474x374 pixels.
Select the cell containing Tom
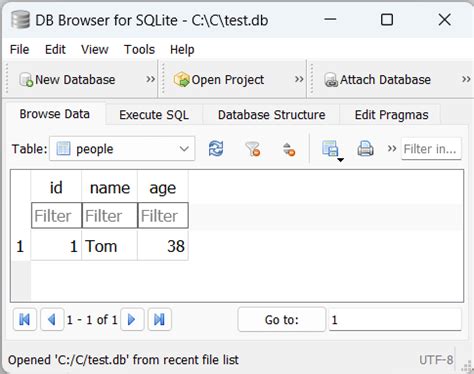(110, 246)
